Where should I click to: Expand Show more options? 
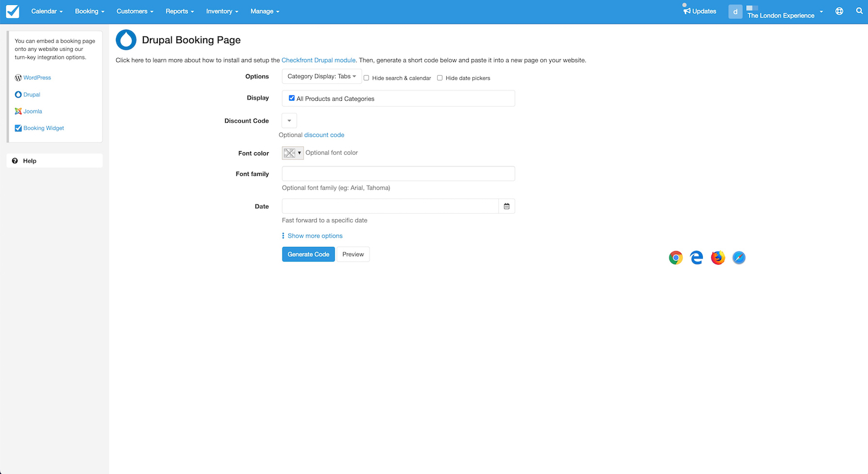tap(315, 235)
